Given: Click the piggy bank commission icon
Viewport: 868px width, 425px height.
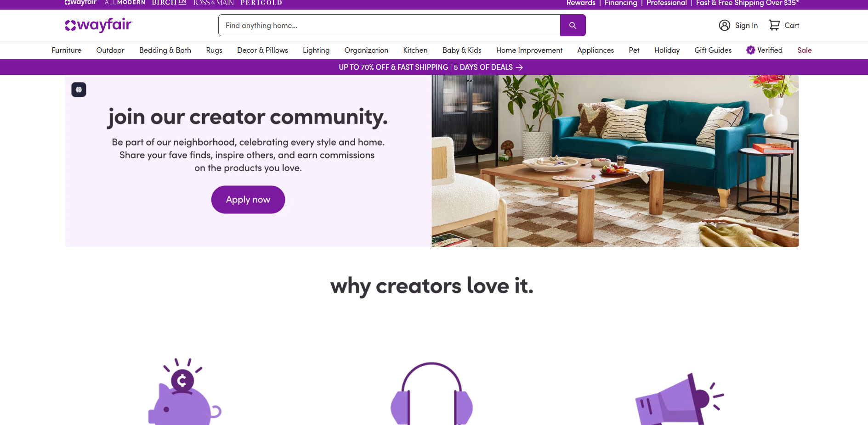Looking at the screenshot, I should tap(184, 391).
